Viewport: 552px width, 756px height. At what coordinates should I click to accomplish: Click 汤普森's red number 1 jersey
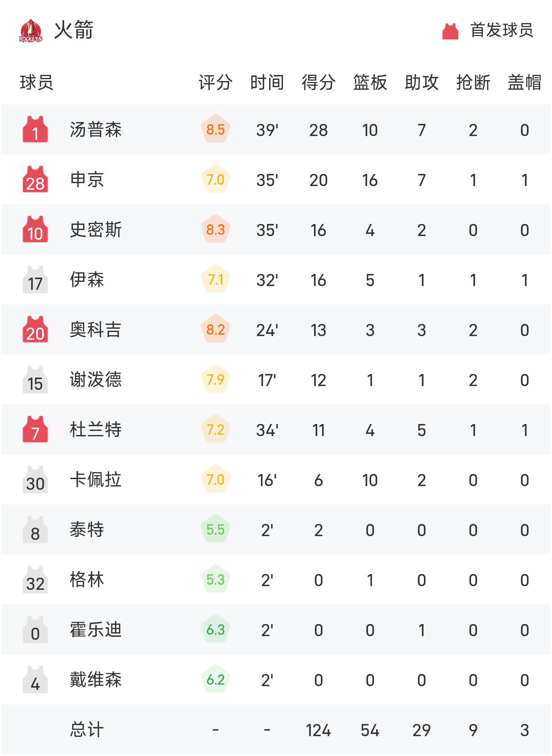coord(35,129)
